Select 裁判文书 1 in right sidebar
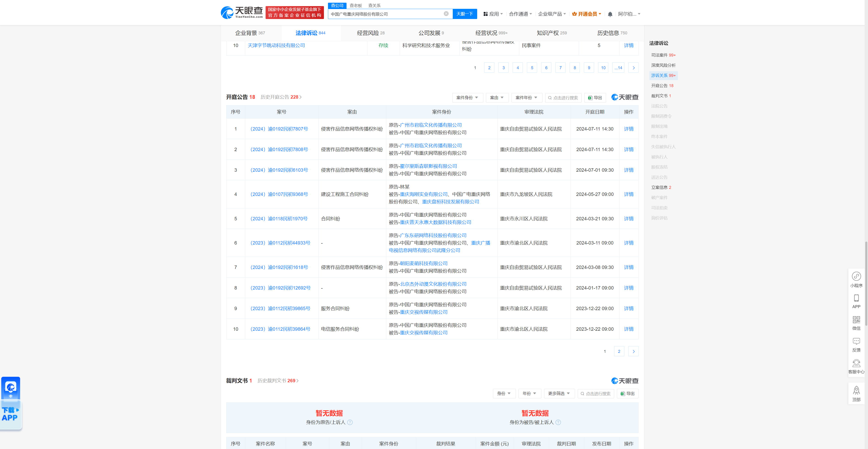This screenshot has height=449, width=868. (661, 96)
